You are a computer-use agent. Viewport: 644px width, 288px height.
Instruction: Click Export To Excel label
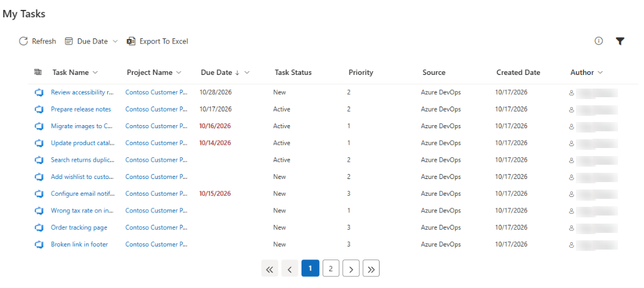click(164, 41)
